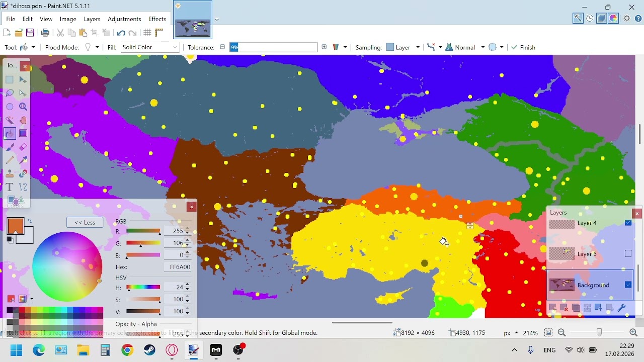Image resolution: width=644 pixels, height=362 pixels.
Task: Select the Magic Wand tool
Action: pos(10,120)
